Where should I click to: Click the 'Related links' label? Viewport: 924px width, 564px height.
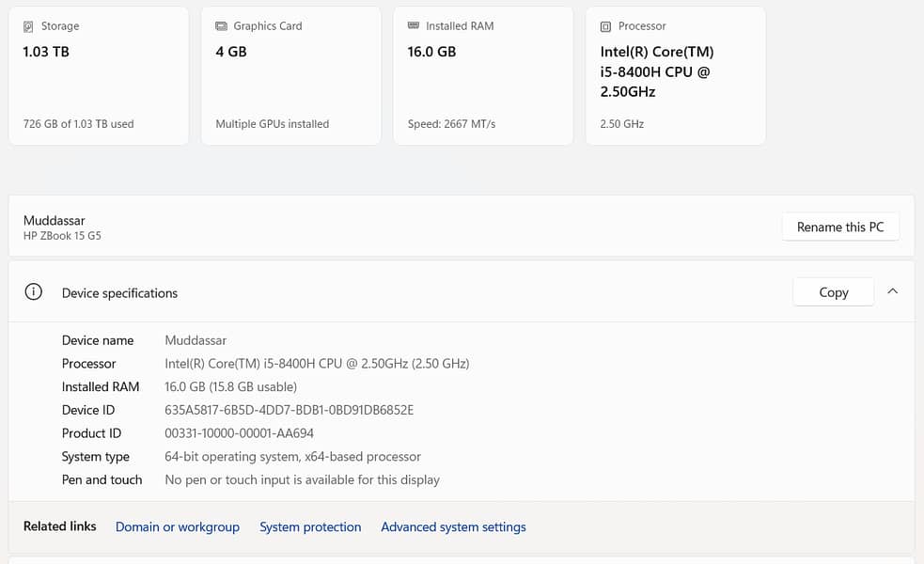59,526
